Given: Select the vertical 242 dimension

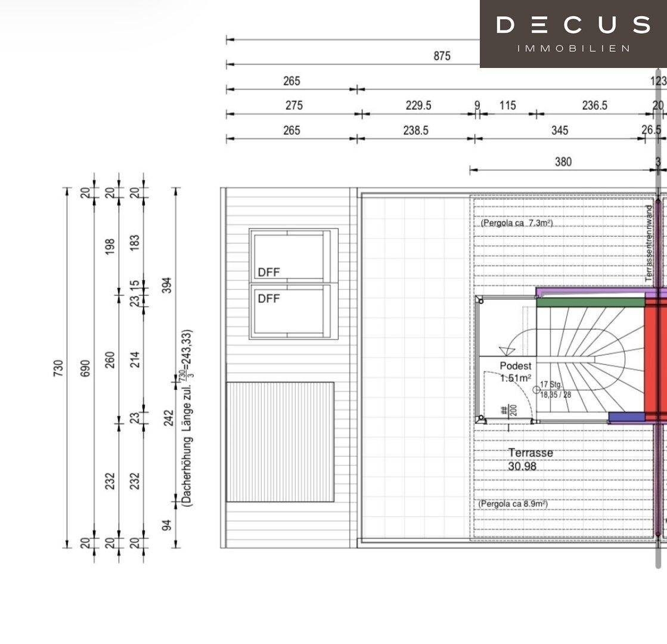Looking at the screenshot, I should click(x=169, y=418).
